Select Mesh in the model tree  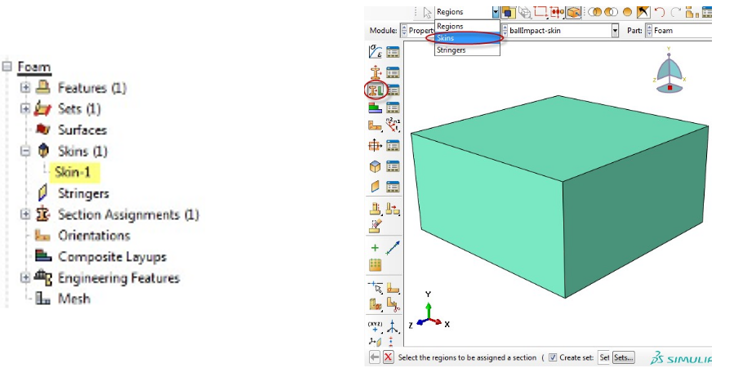74,299
